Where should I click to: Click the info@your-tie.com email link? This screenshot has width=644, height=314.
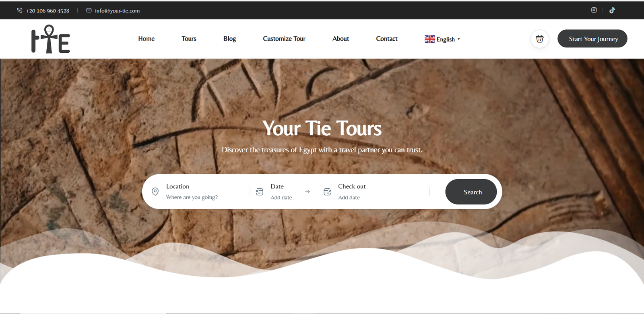[117, 11]
